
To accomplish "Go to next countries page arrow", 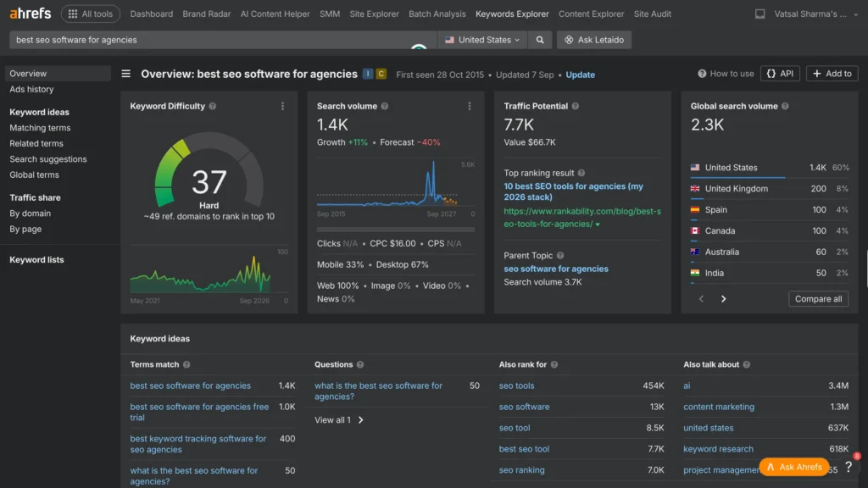I will (x=724, y=299).
